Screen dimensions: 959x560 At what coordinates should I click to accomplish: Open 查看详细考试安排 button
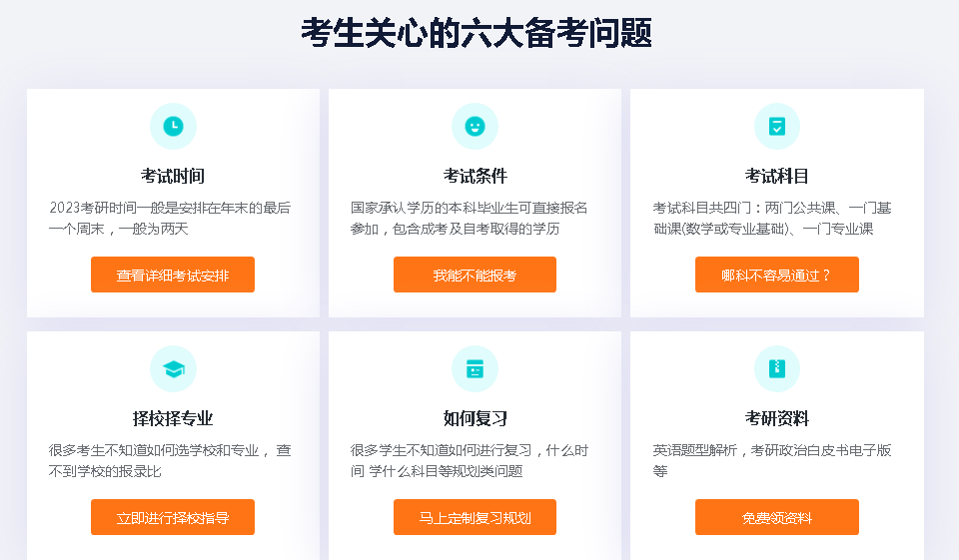(173, 275)
